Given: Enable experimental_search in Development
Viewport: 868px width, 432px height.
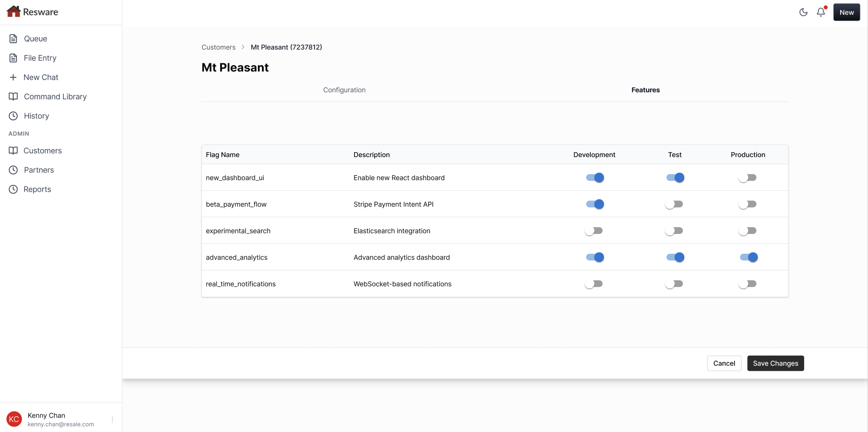Looking at the screenshot, I should [x=594, y=231].
